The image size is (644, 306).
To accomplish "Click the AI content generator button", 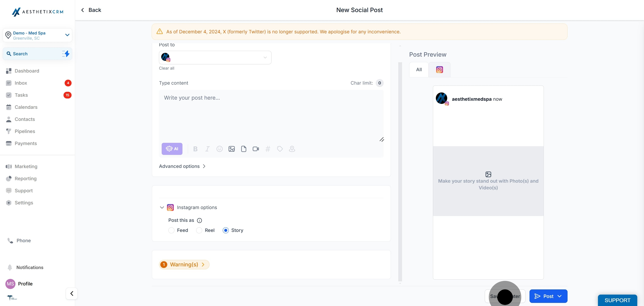I will tap(172, 149).
